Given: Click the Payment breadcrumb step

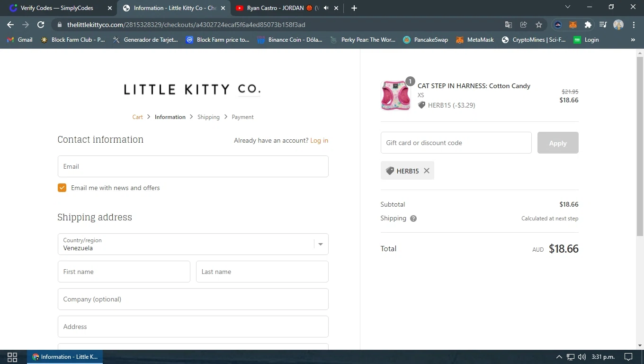Looking at the screenshot, I should pos(242,117).
